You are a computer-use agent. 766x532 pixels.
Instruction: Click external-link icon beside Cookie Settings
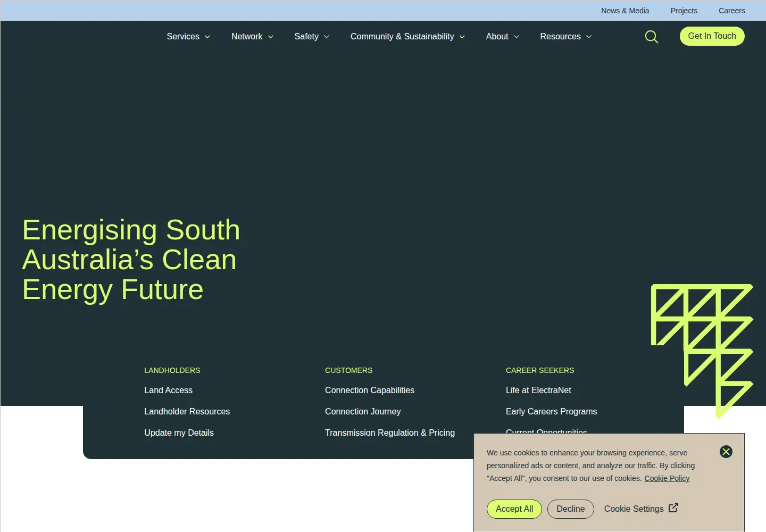tap(673, 508)
